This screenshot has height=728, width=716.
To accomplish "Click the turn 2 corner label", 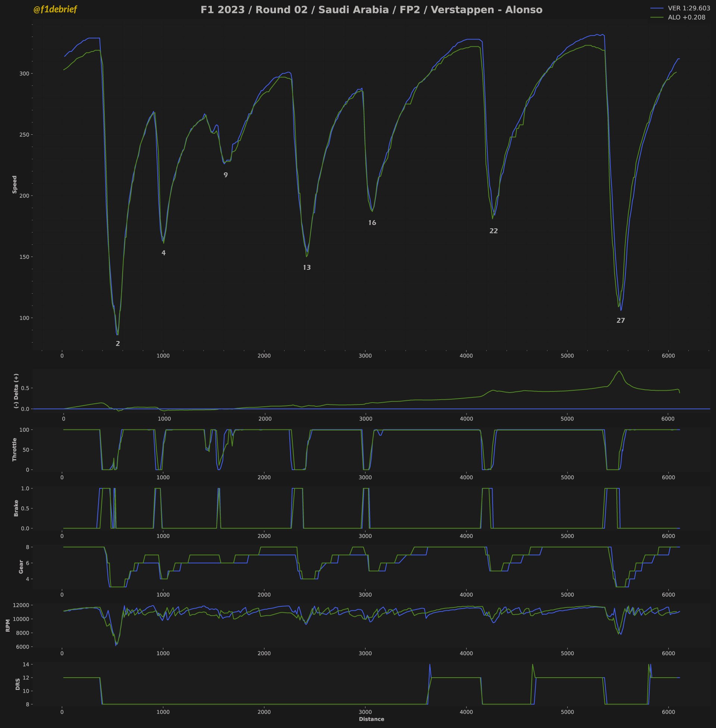I will 118,344.
